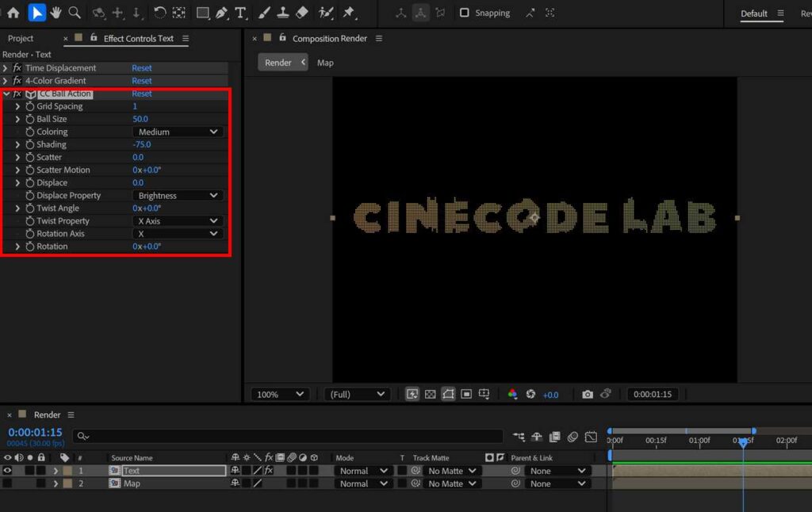Toggle Rotation stopwatch keyframe
Screen dimensions: 812x512
tap(30, 246)
